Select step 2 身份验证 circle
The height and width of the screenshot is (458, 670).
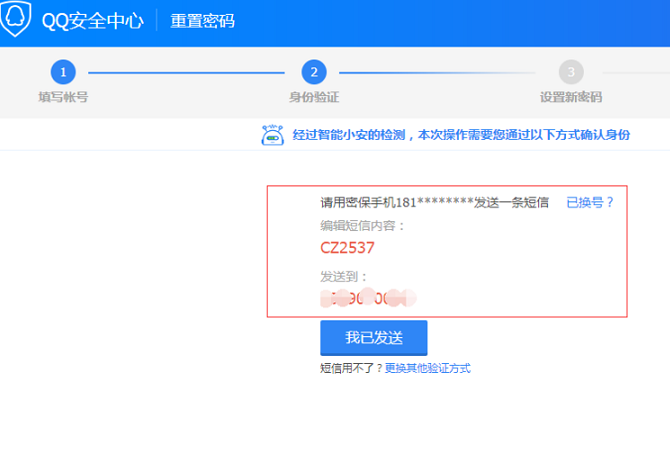[x=314, y=72]
